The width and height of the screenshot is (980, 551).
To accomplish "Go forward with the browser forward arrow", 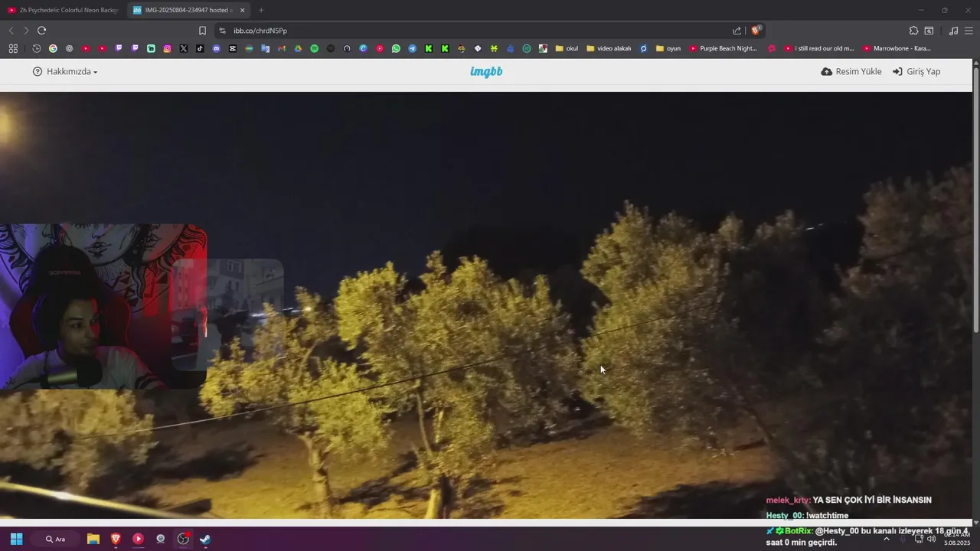I will [26, 31].
